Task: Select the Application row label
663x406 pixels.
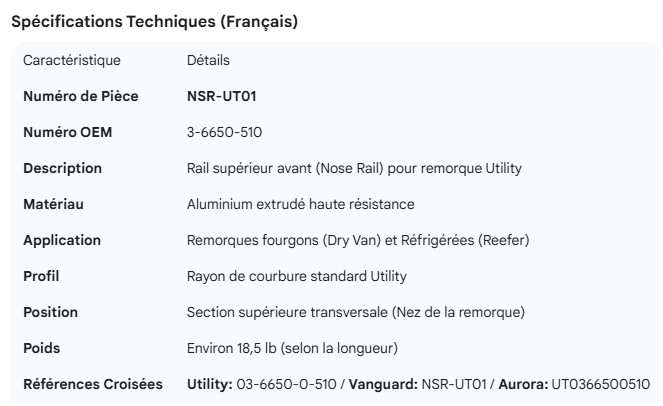Action: pos(62,240)
